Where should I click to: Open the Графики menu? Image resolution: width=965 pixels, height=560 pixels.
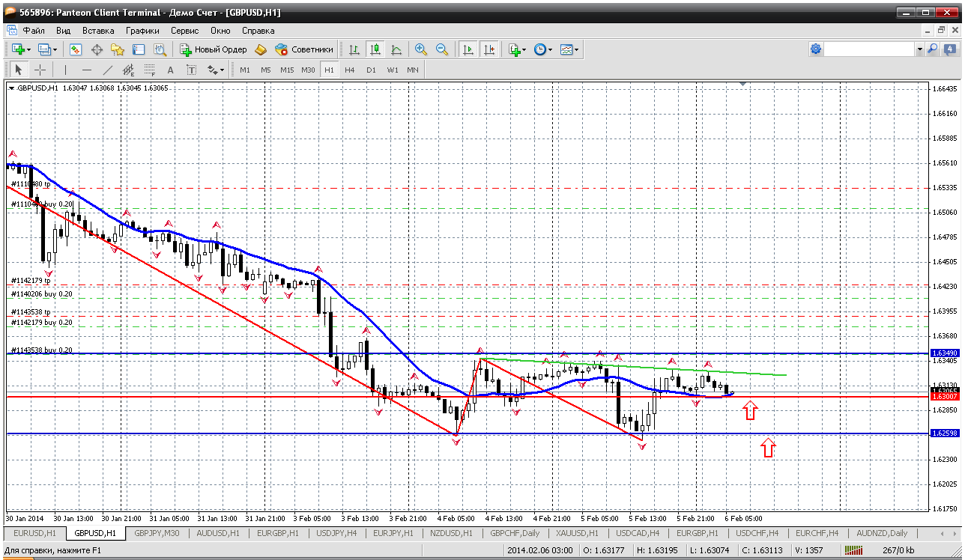pos(142,31)
